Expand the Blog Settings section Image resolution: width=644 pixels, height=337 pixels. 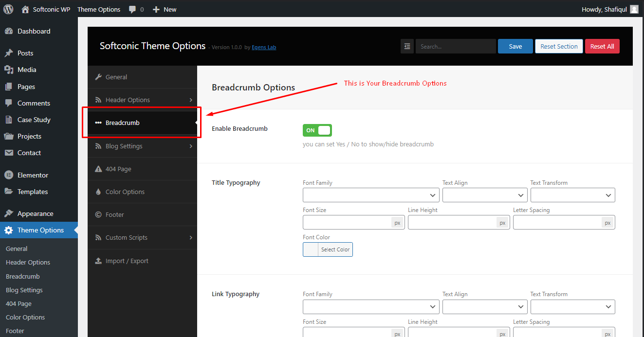[142, 146]
